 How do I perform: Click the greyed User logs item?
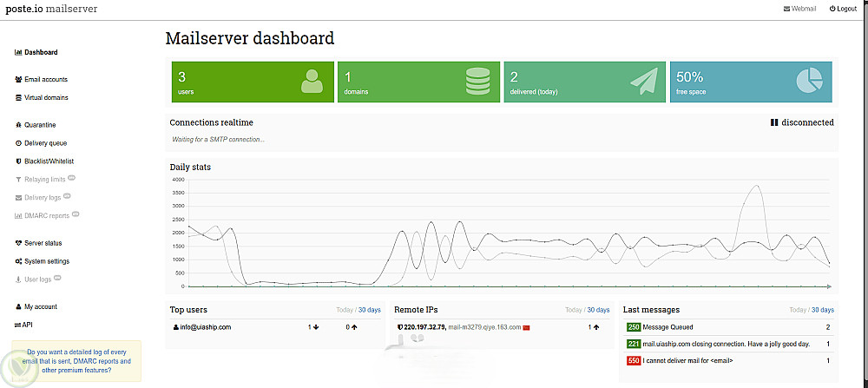click(x=34, y=279)
